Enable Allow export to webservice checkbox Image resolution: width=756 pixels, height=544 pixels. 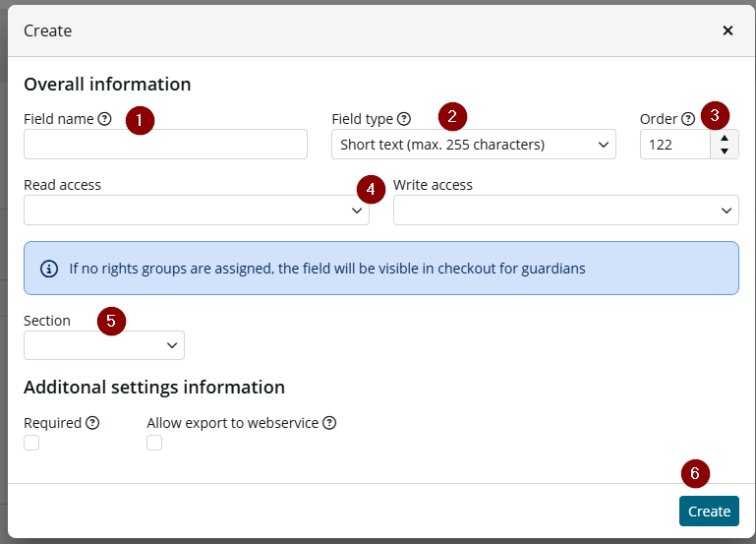154,443
